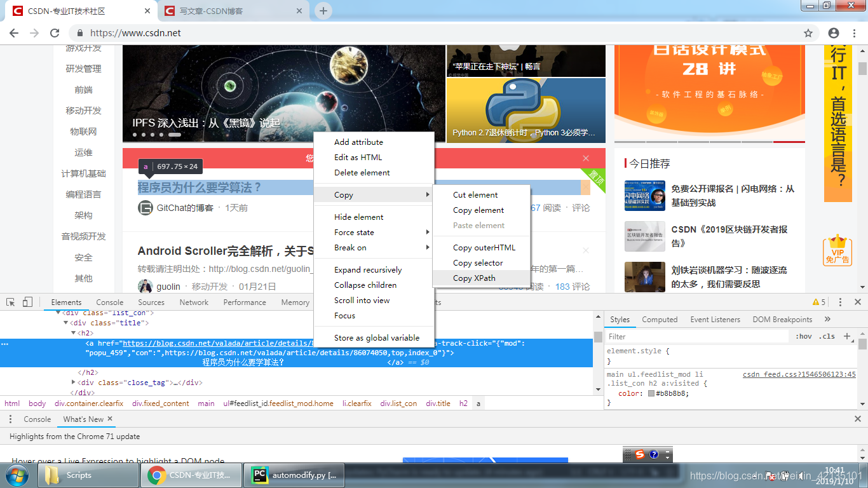This screenshot has height=488, width=868.
Task: Collapse the div class title node
Action: 65,323
